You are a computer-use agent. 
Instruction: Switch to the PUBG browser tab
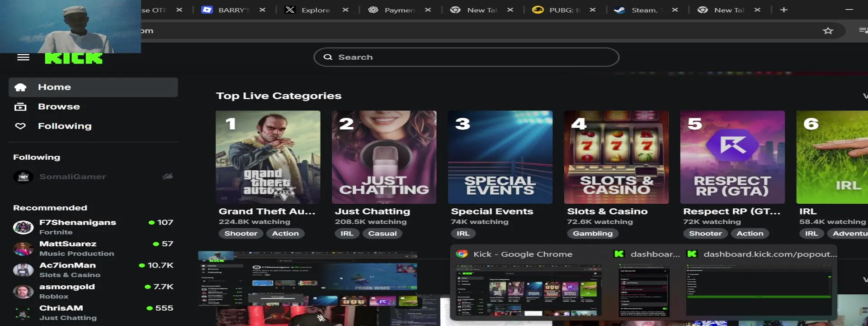(564, 10)
